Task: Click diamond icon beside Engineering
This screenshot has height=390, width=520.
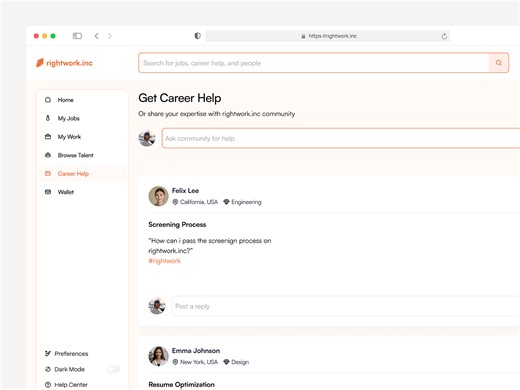Action: click(x=226, y=202)
